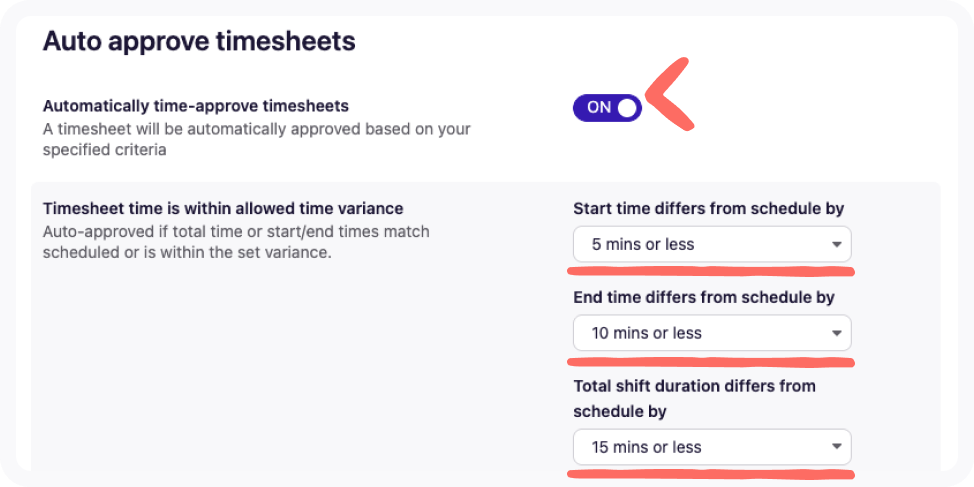Click the arrow on the 5 mins dropdown

pos(836,245)
